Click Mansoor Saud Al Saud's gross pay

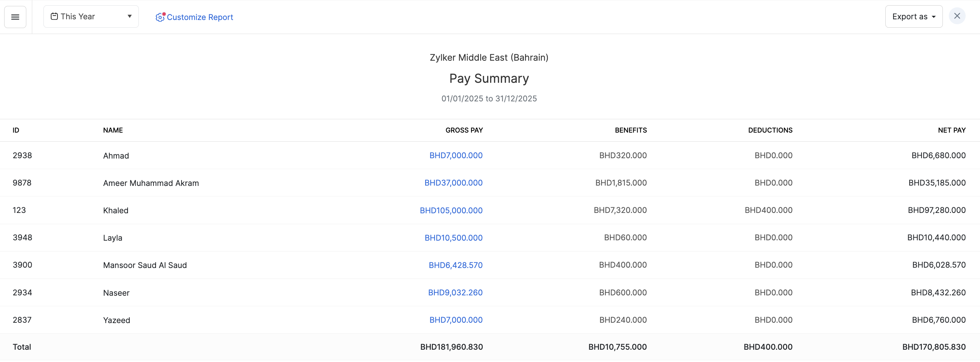[x=455, y=265]
